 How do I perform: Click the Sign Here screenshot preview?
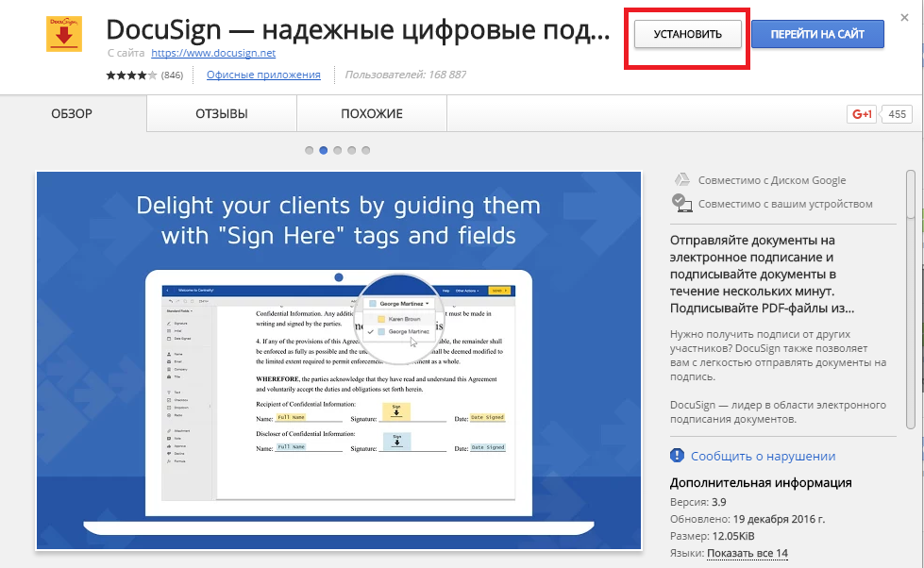pyautogui.click(x=339, y=360)
